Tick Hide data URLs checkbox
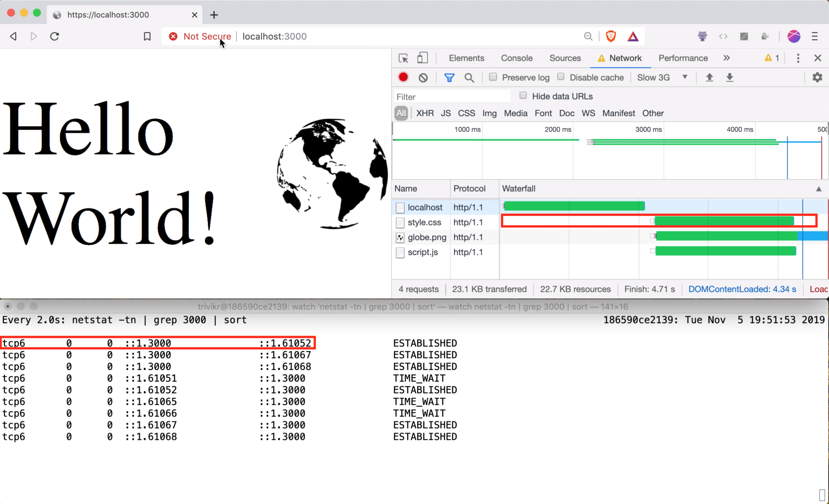This screenshot has height=504, width=829. pyautogui.click(x=523, y=96)
